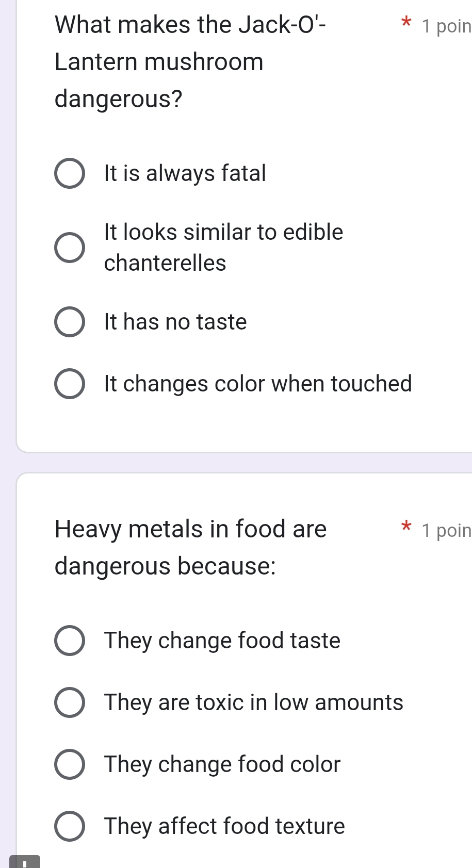Tap the 'It has no taste' option text

[x=175, y=322]
